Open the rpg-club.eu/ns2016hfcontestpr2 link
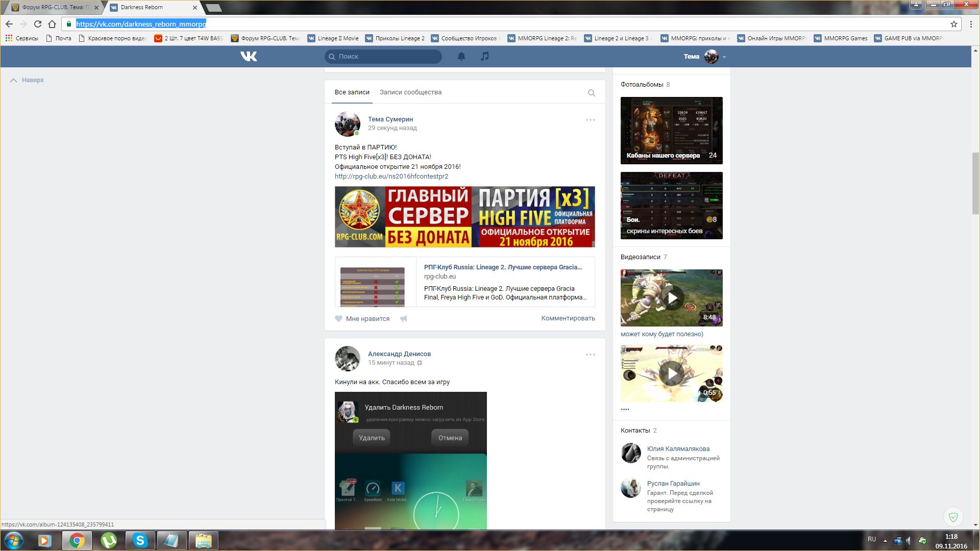Image resolution: width=980 pixels, height=551 pixels. [x=391, y=177]
